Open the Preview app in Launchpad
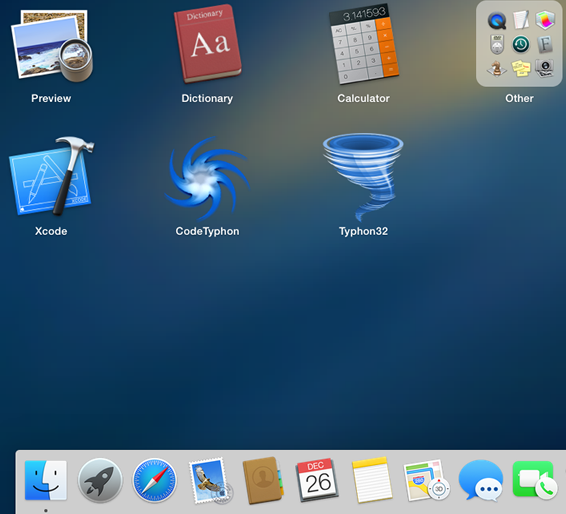Image resolution: width=566 pixels, height=514 pixels. [x=51, y=46]
